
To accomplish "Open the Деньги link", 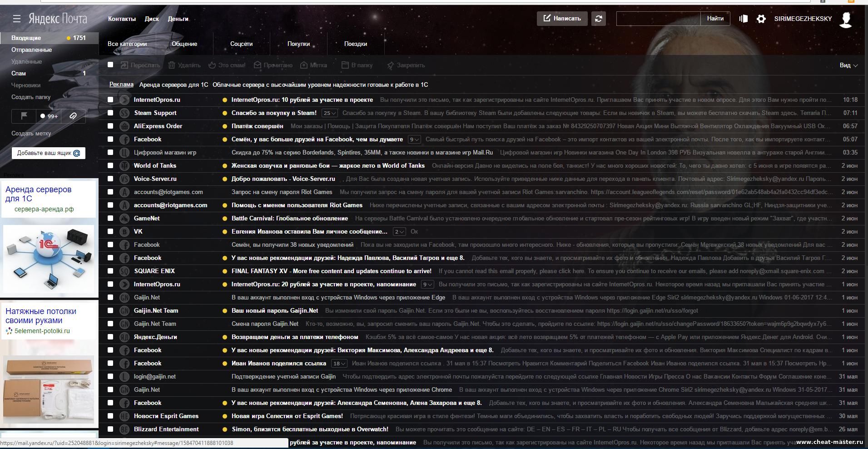I will tap(178, 19).
